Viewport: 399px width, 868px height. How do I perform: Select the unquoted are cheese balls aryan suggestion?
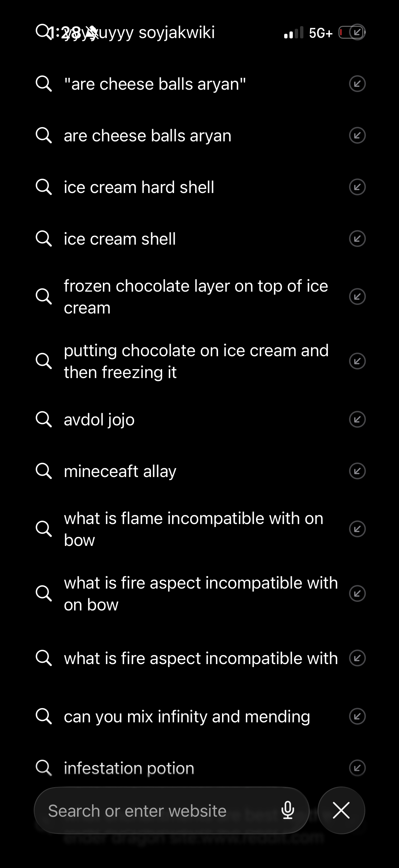(148, 136)
